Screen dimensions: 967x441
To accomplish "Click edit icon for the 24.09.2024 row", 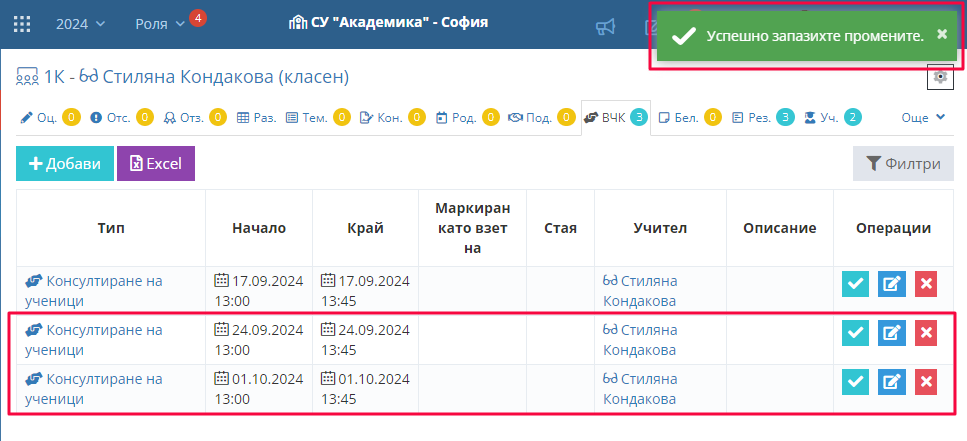I will click(891, 333).
